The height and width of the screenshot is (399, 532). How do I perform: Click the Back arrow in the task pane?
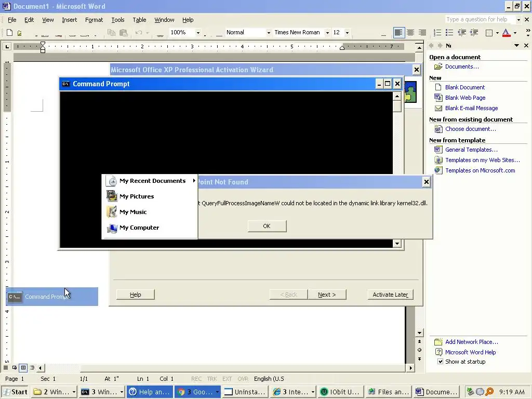(x=431, y=46)
